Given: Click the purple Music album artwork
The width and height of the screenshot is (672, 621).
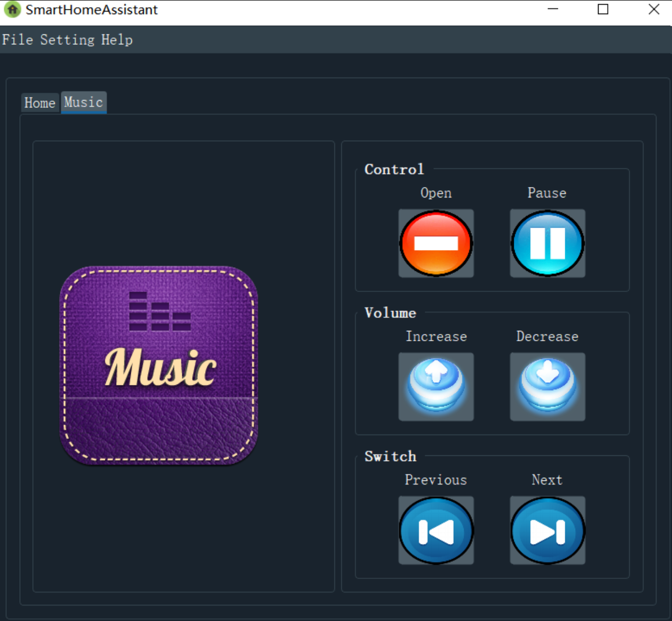Looking at the screenshot, I should coord(159,365).
